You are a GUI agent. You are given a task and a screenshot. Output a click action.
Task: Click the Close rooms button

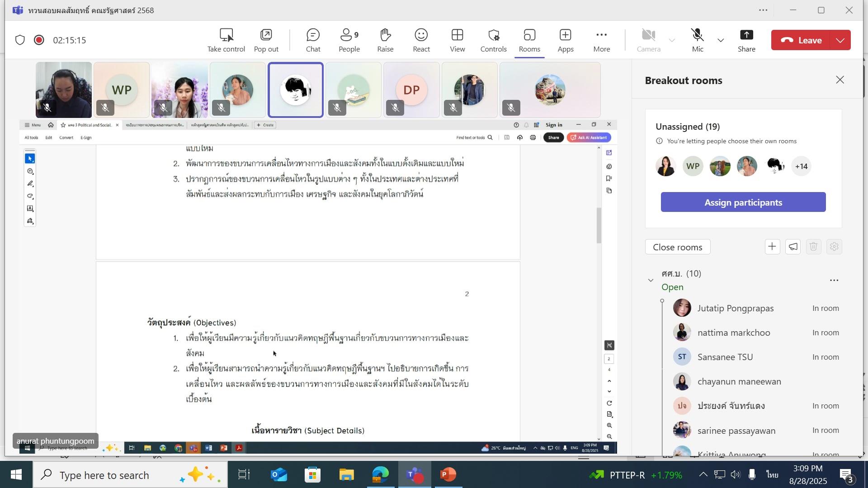pos(677,247)
